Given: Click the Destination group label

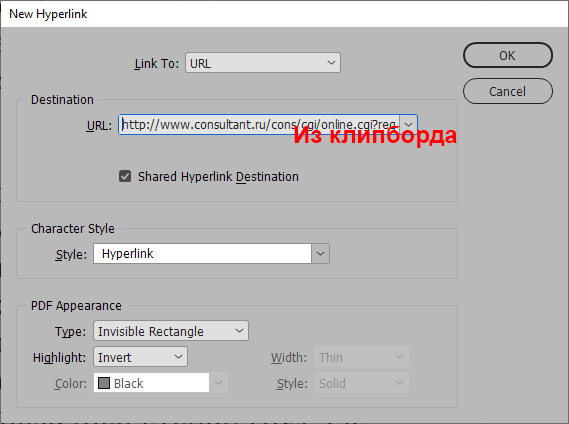Looking at the screenshot, I should pyautogui.click(x=62, y=99).
